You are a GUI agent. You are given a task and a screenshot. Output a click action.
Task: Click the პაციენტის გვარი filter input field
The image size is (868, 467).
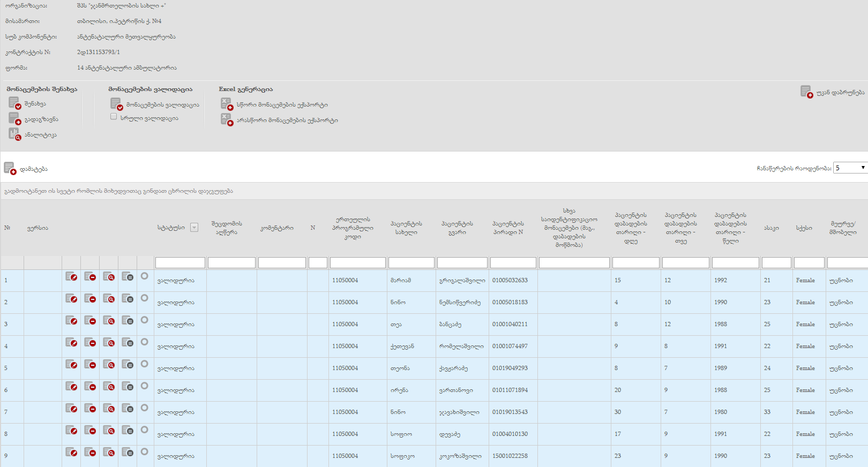(462, 262)
